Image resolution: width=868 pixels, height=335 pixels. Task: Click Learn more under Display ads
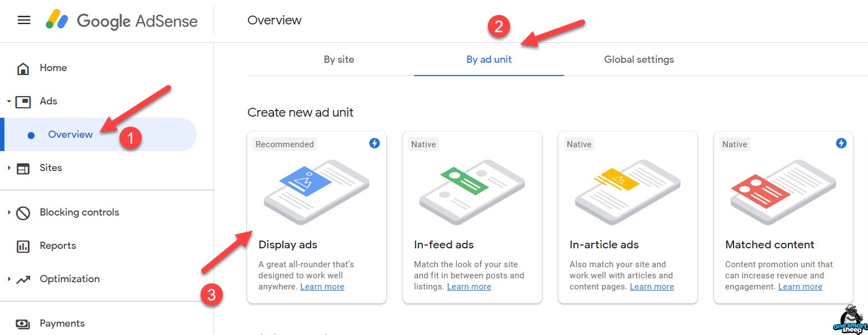point(322,287)
